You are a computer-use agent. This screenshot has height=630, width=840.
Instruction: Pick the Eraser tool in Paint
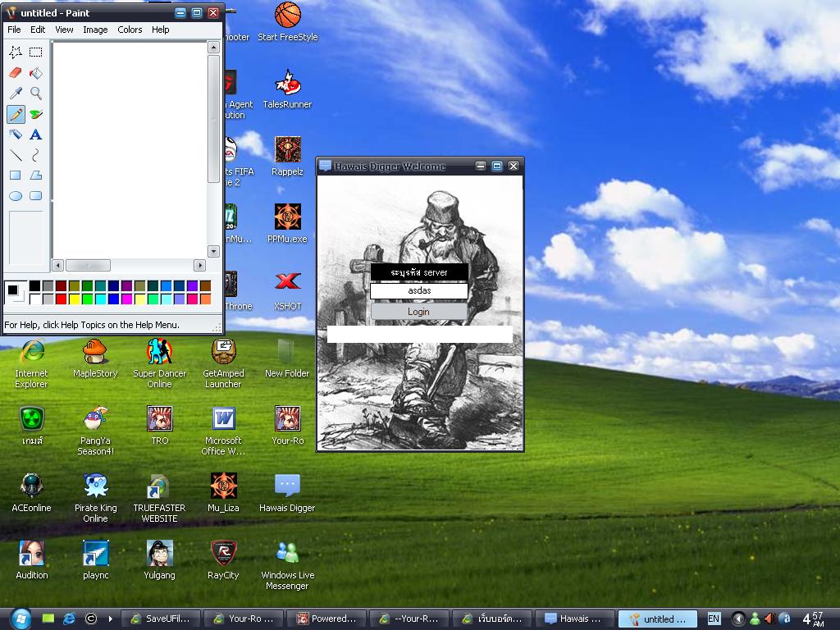16,72
